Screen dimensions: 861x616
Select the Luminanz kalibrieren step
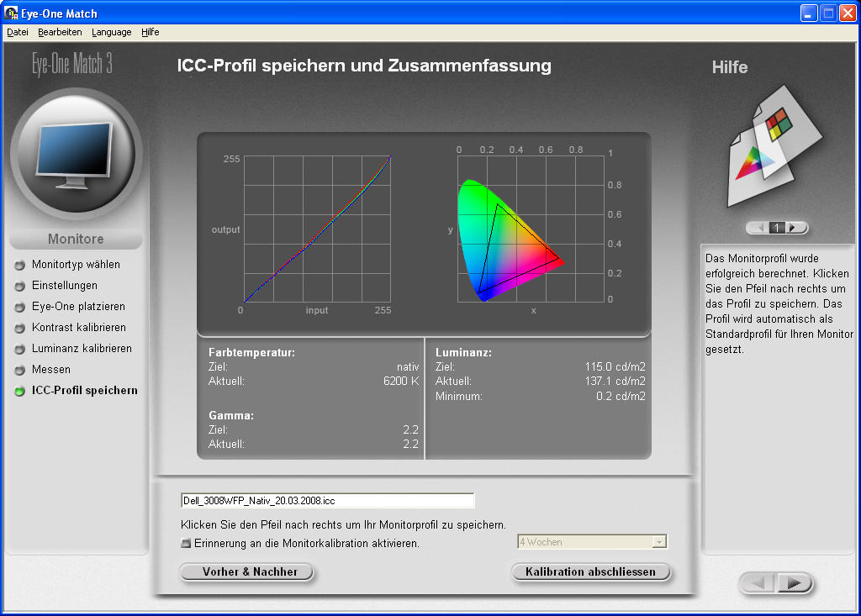(82, 349)
